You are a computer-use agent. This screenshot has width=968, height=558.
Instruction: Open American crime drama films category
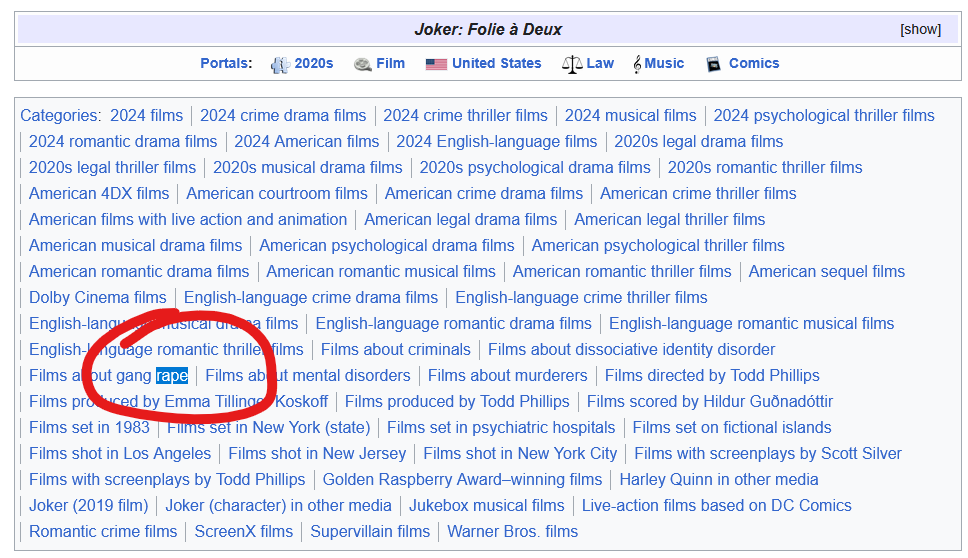click(x=483, y=193)
